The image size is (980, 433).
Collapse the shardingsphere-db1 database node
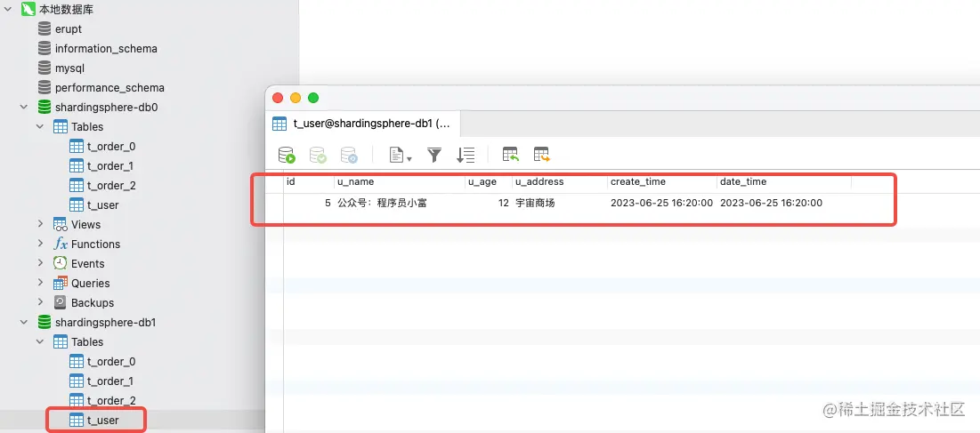point(24,323)
